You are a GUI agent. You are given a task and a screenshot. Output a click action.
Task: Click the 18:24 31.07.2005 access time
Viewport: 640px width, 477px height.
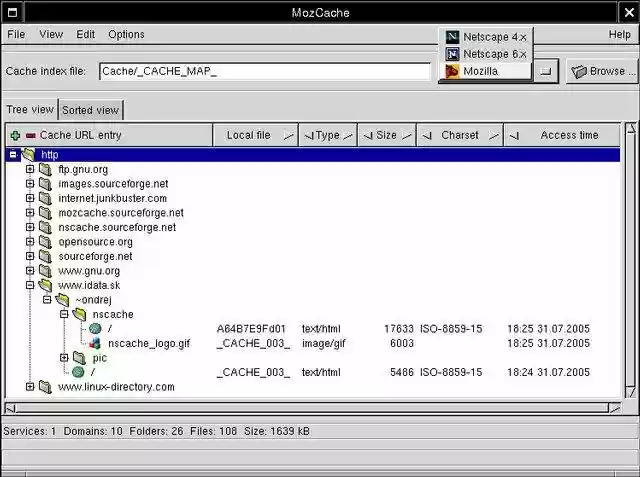[548, 372]
